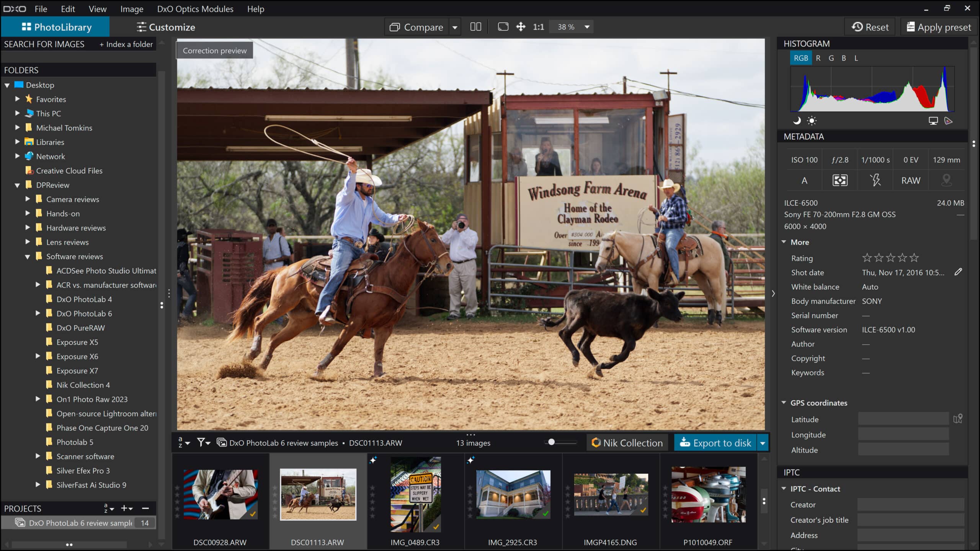Click the Apply preset button
This screenshot has height=551, width=980.
(939, 27)
